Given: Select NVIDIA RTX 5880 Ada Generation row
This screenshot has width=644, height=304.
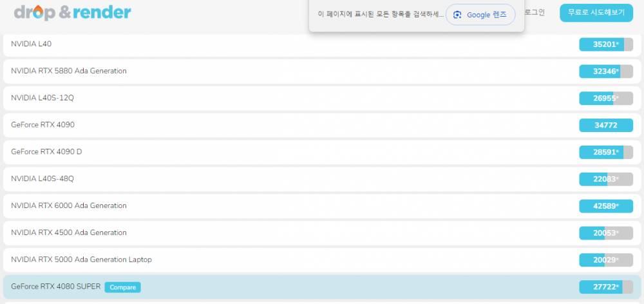Looking at the screenshot, I should (x=322, y=71).
